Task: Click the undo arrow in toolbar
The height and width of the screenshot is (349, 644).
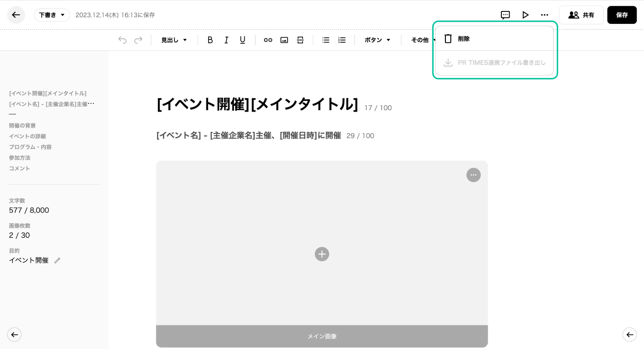Action: pos(122,40)
